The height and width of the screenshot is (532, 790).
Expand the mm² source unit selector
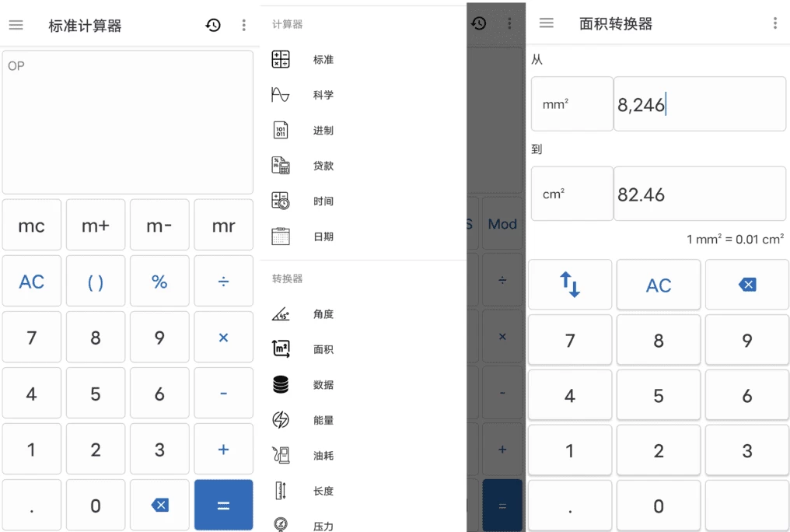pos(572,103)
